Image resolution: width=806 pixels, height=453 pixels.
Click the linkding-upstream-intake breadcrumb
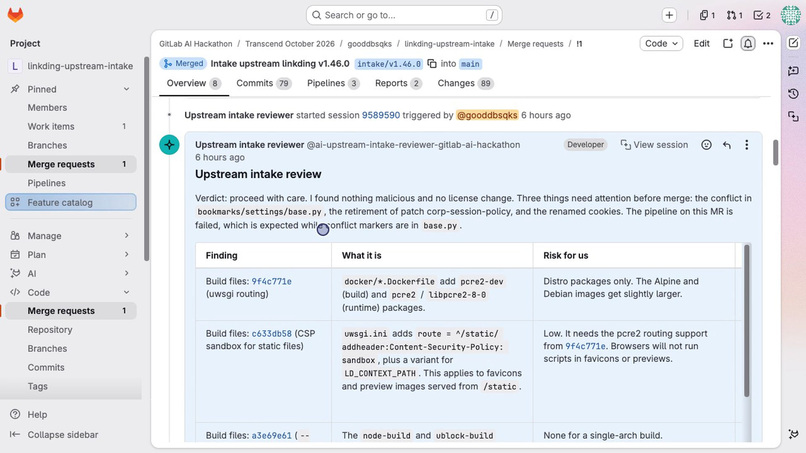click(x=449, y=44)
